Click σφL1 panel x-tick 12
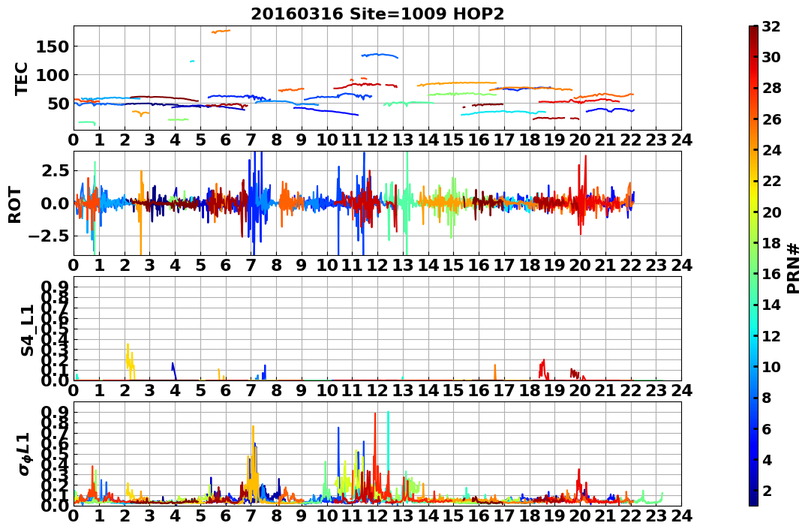Image resolution: width=808 pixels, height=532 pixels. 377,516
